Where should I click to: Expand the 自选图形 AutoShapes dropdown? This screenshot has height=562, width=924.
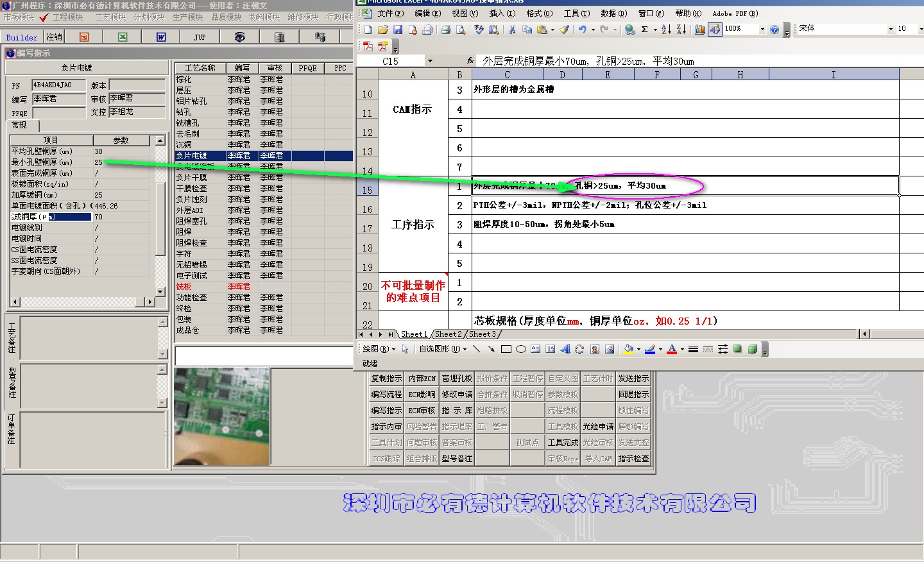tap(443, 349)
